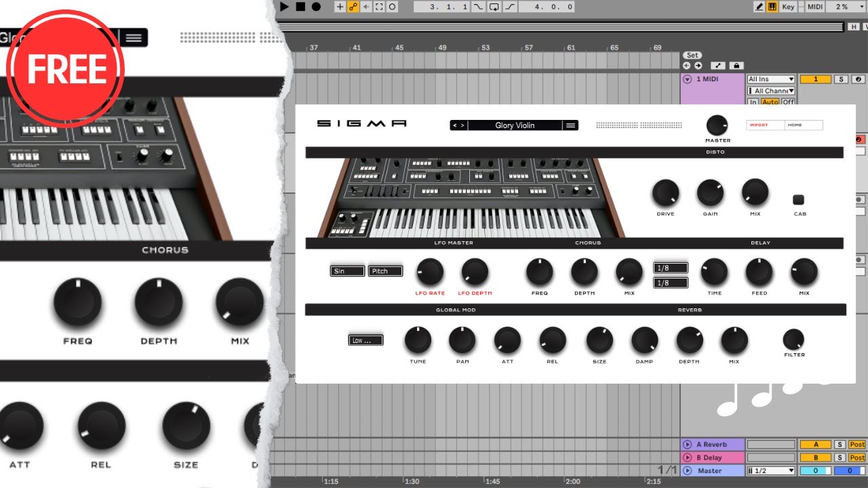Toggle the automation mode icon beside lock
The width and height of the screenshot is (868, 488).
pos(718,66)
